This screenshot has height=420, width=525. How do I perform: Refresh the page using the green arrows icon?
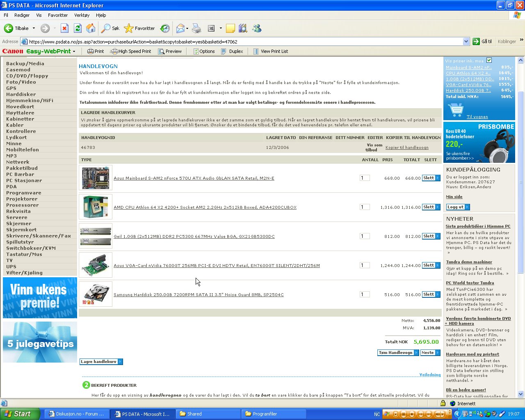pos(78,28)
